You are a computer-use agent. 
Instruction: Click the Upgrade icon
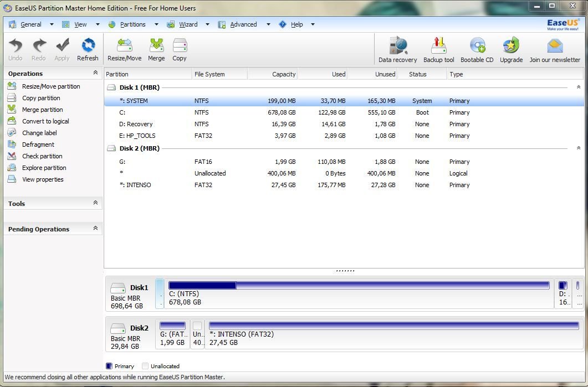click(511, 45)
